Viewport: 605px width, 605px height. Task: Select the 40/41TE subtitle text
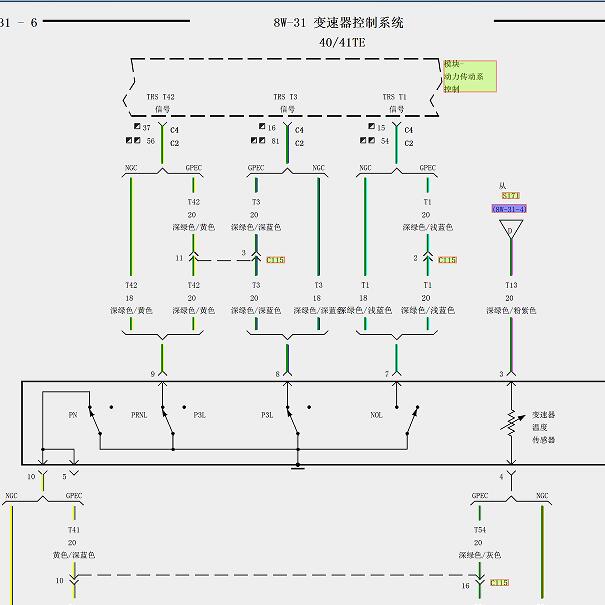coord(342,42)
